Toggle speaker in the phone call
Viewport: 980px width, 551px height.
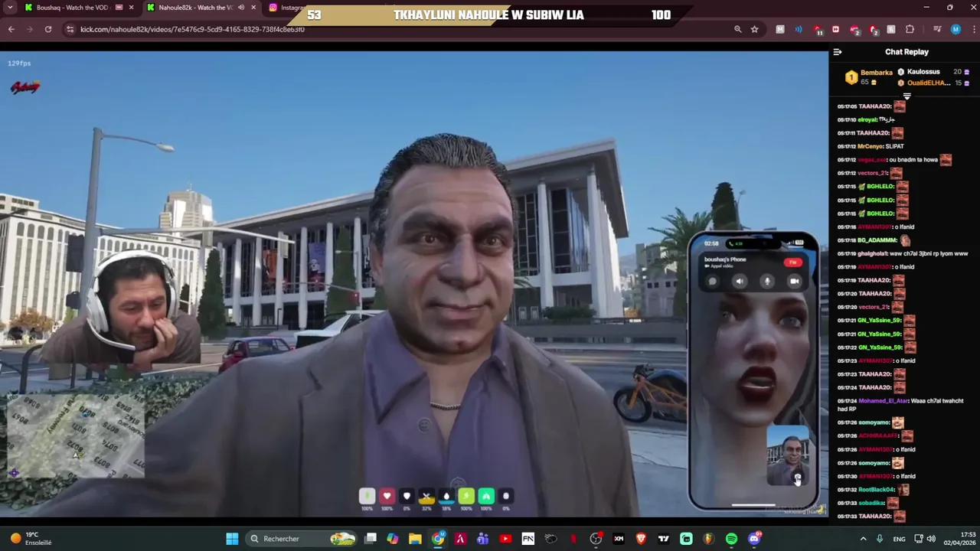pos(739,281)
